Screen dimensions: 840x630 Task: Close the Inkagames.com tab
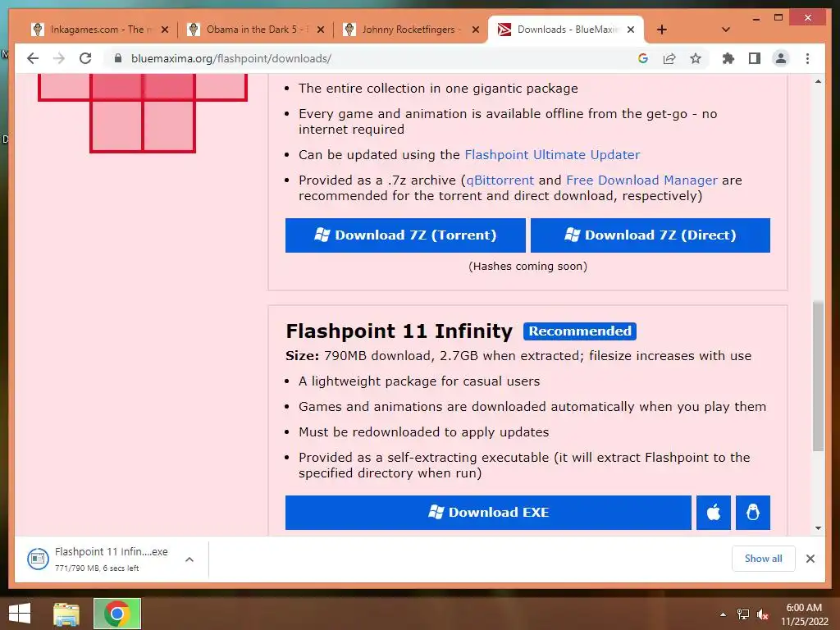coord(165,30)
